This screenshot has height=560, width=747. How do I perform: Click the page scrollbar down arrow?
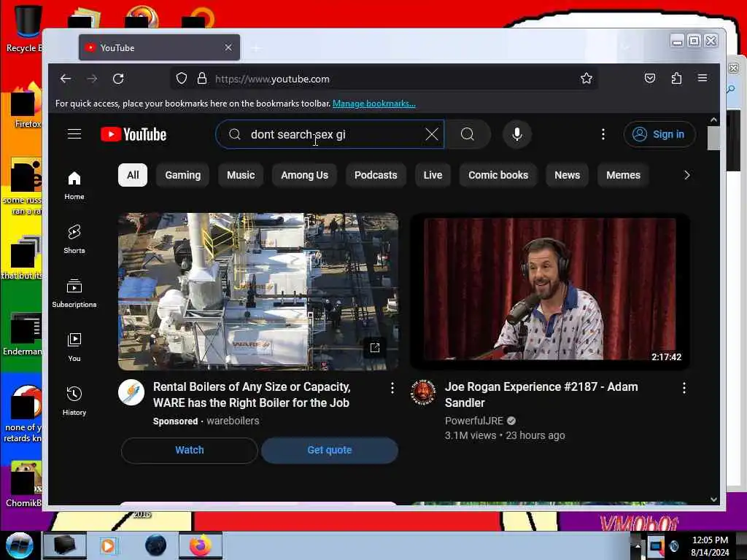point(713,499)
